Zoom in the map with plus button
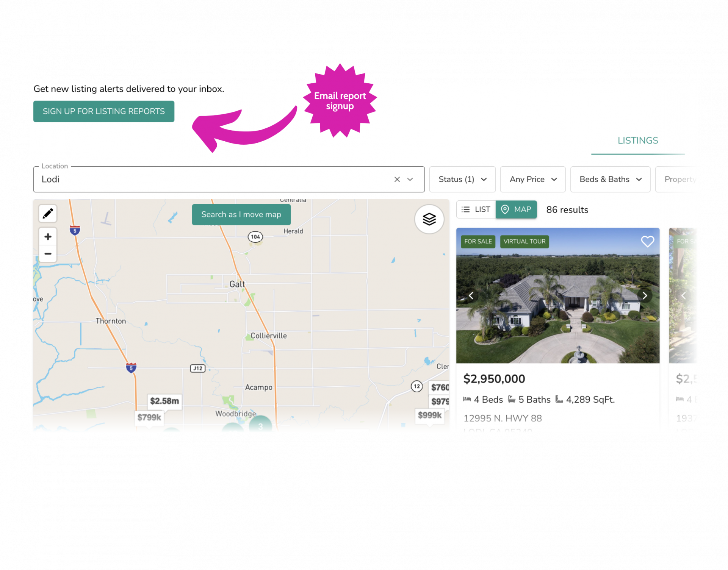Viewport: 728px width, 570px height. coord(48,237)
